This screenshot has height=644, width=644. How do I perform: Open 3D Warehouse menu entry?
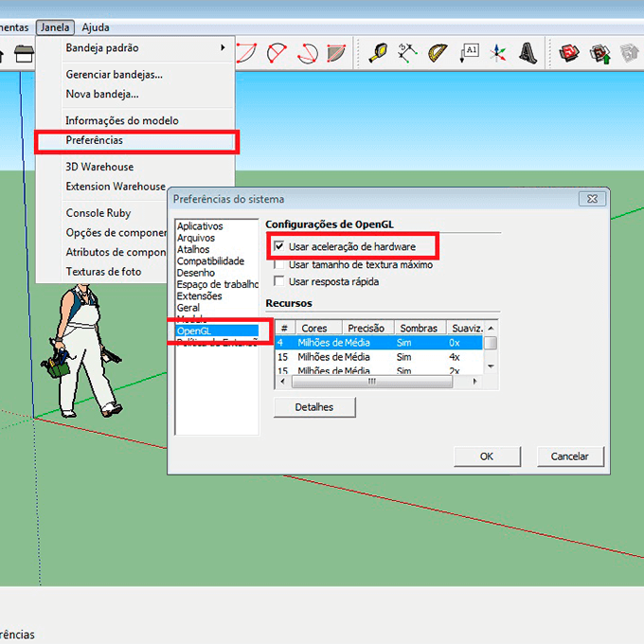(135, 167)
